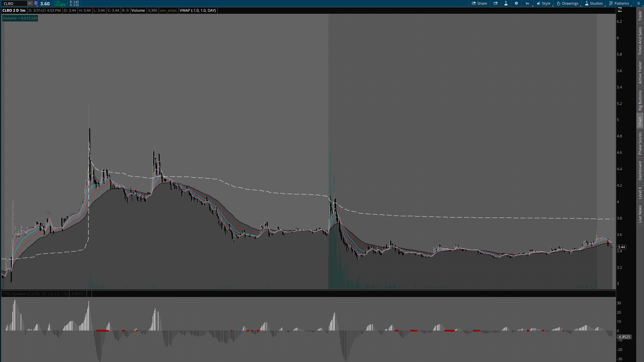
Task: Click the VWAP study label
Action: click(198, 10)
